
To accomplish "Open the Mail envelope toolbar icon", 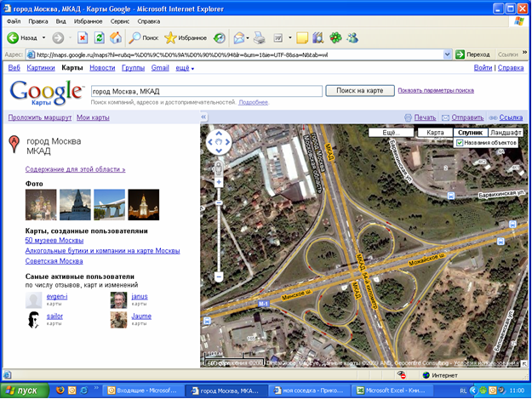I will point(239,37).
